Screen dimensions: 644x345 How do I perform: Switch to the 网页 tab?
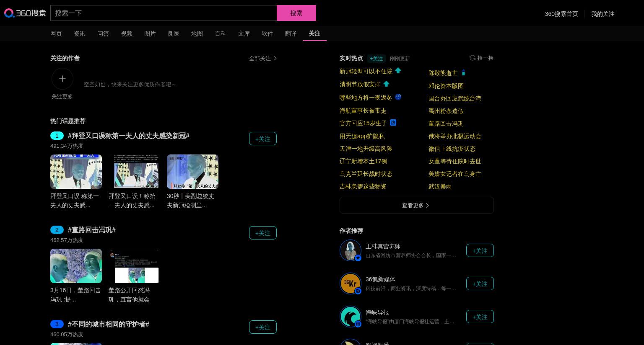pyautogui.click(x=56, y=33)
